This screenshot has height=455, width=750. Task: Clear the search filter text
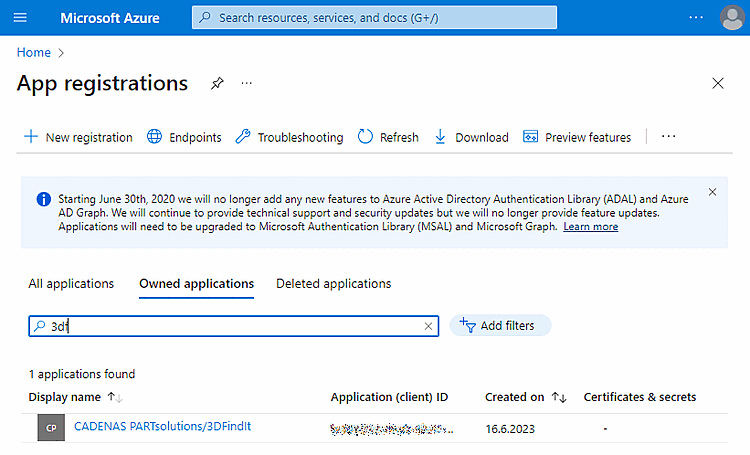coord(429,326)
